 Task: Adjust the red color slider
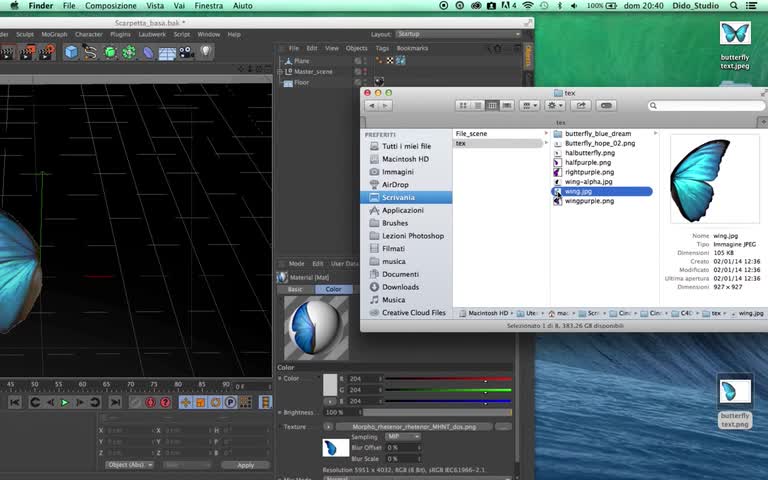click(x=448, y=380)
